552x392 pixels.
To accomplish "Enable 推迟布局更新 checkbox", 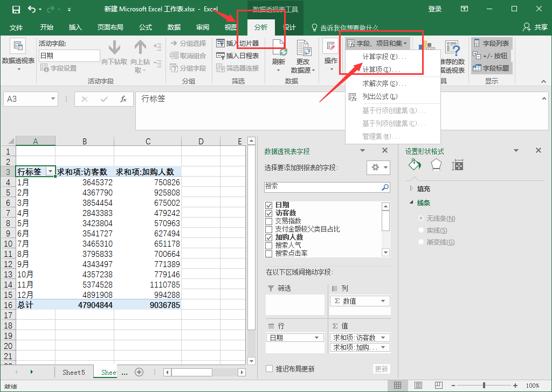I will pyautogui.click(x=269, y=369).
